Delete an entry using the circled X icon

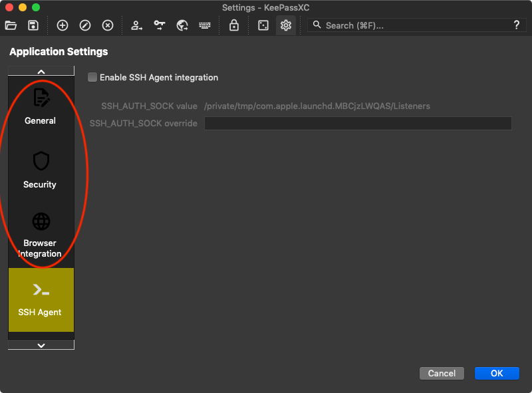point(108,25)
